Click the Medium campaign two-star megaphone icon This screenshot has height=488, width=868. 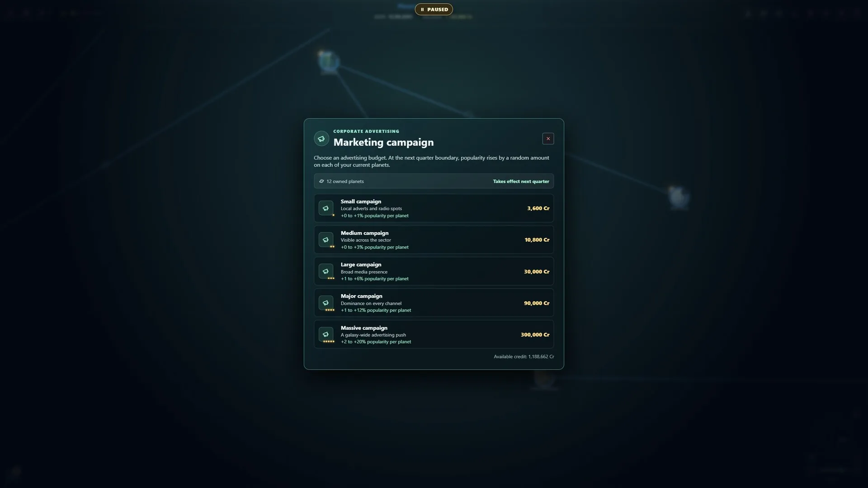coord(325,240)
